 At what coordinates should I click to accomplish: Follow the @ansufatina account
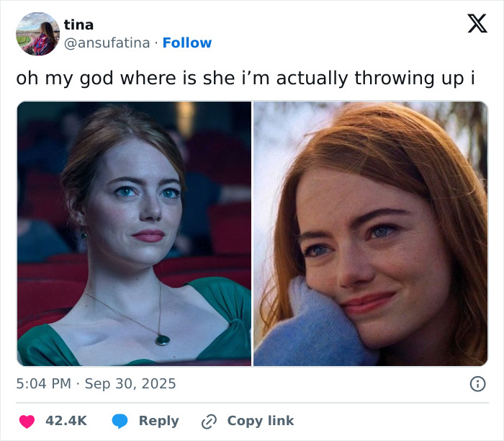[187, 43]
